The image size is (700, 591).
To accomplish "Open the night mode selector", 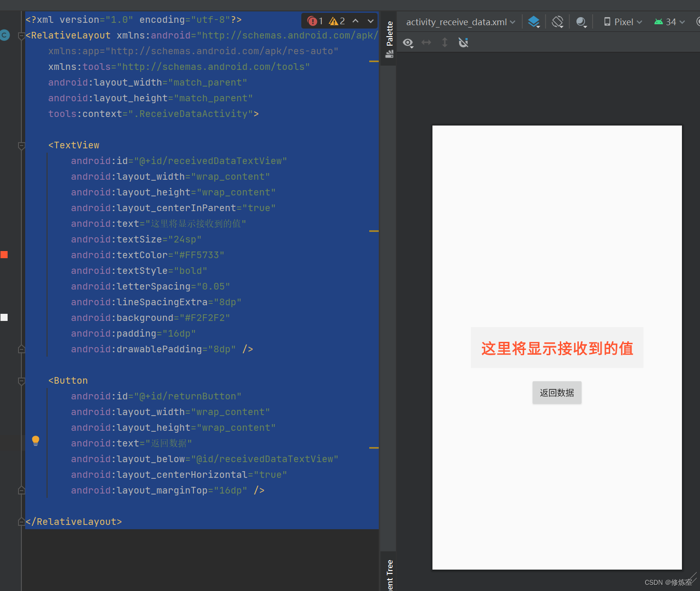I will [x=581, y=22].
